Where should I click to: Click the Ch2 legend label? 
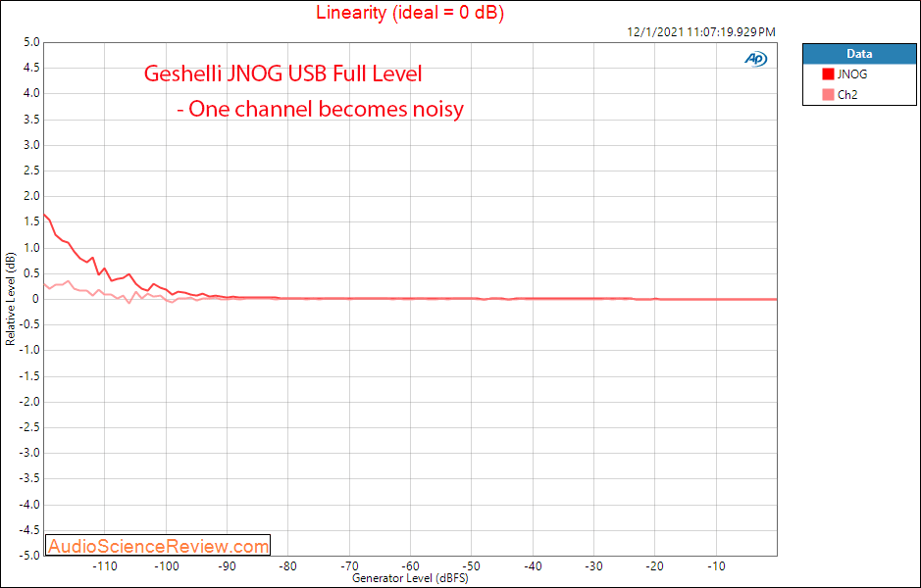[x=847, y=94]
